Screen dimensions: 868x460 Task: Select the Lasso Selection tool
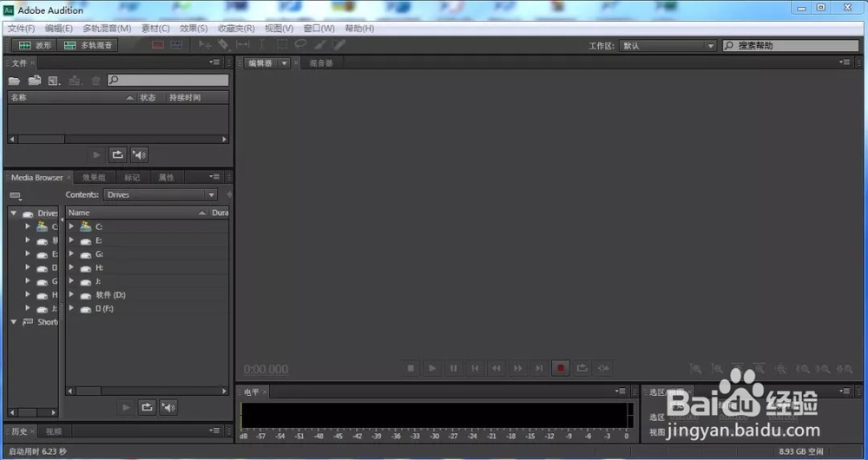pos(300,45)
